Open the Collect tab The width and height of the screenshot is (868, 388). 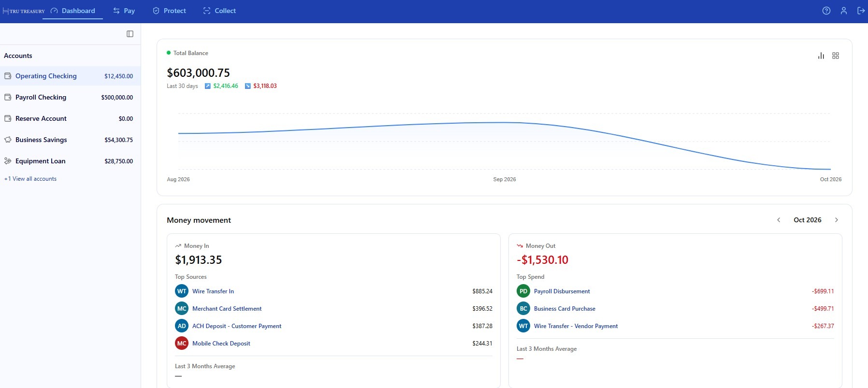pos(220,11)
